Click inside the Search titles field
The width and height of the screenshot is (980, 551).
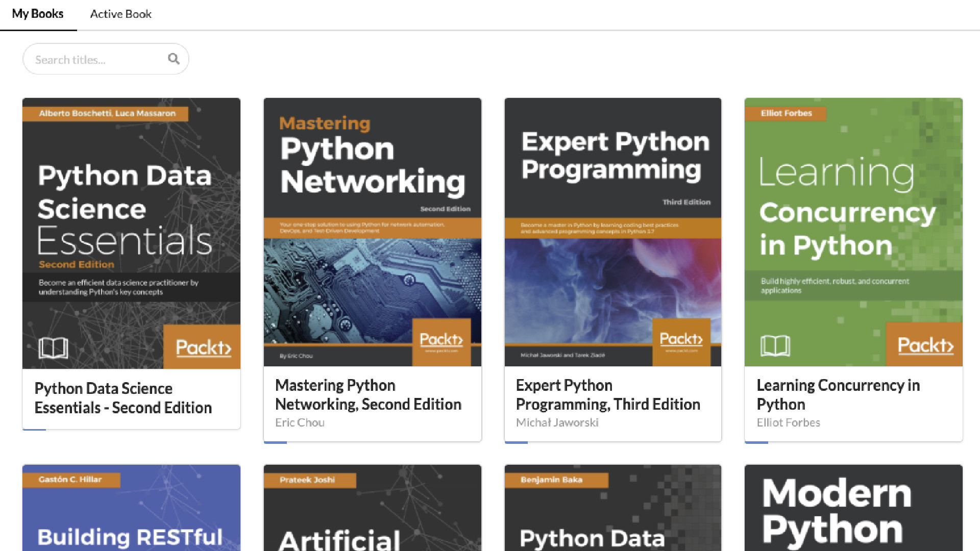pyautogui.click(x=92, y=59)
